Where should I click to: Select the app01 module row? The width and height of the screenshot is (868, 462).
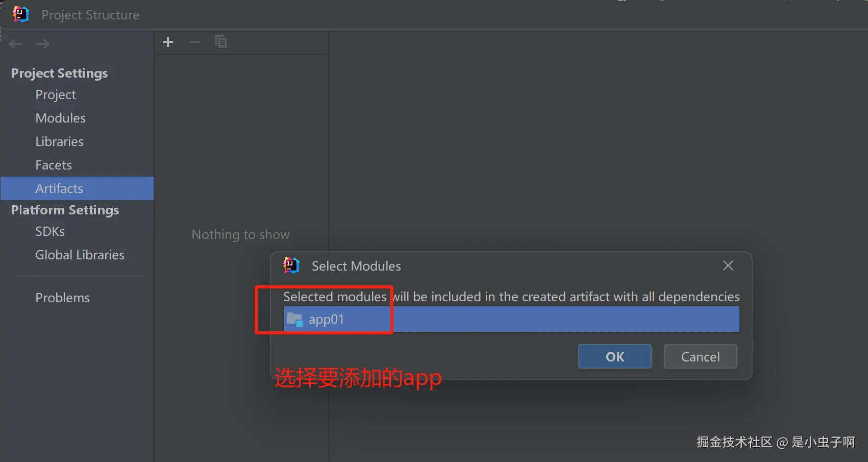pyautogui.click(x=511, y=320)
